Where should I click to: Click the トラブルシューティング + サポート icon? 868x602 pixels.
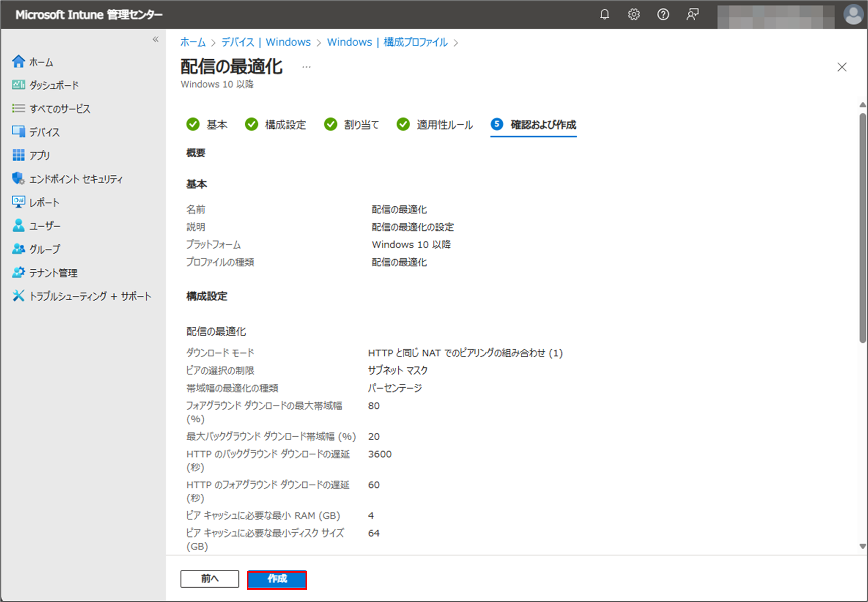(x=19, y=295)
